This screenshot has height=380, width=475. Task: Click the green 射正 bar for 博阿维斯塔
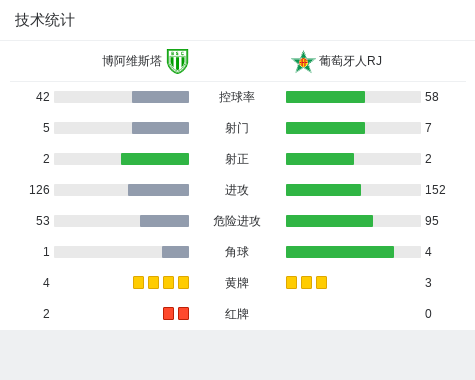(155, 159)
